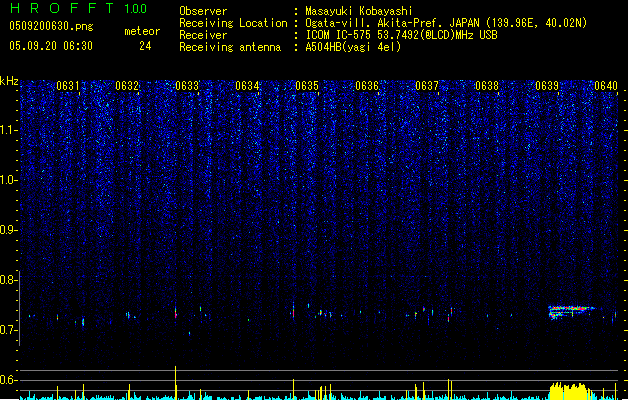Screen dimensions: 629x400
Task: Click the 0.7 kHz axis label
Action: tap(9, 330)
